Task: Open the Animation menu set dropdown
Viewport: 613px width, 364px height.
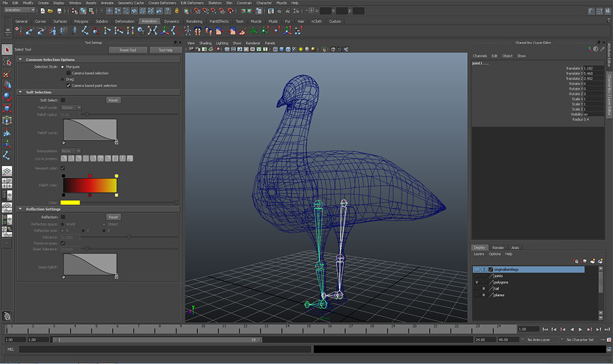Action: (x=20, y=10)
